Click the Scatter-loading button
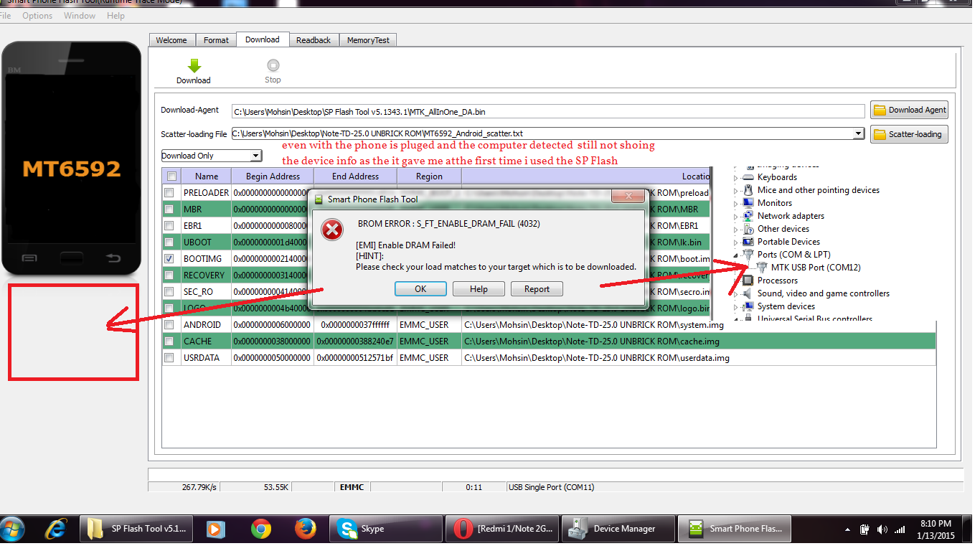 [910, 134]
